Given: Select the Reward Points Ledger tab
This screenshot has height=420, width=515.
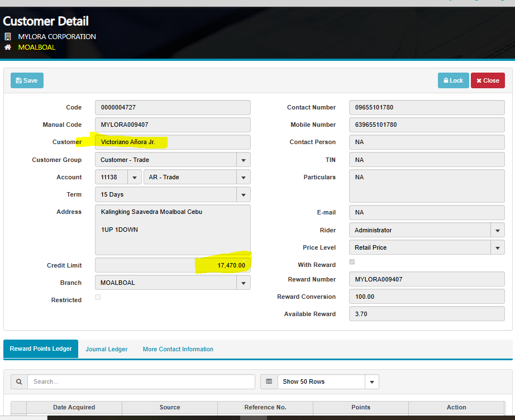Looking at the screenshot, I should 41,349.
